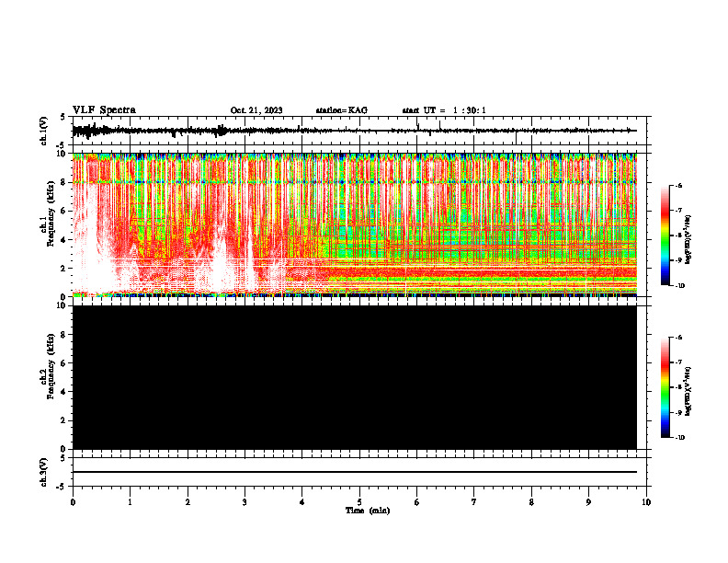Click the ch.1 voltage waveform trace
This screenshot has width=728, height=563.
(x=354, y=131)
